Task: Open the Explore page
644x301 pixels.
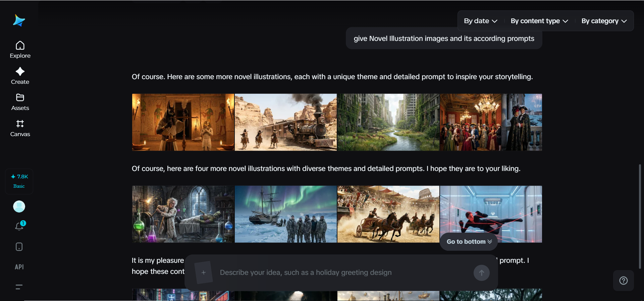Action: (20, 50)
